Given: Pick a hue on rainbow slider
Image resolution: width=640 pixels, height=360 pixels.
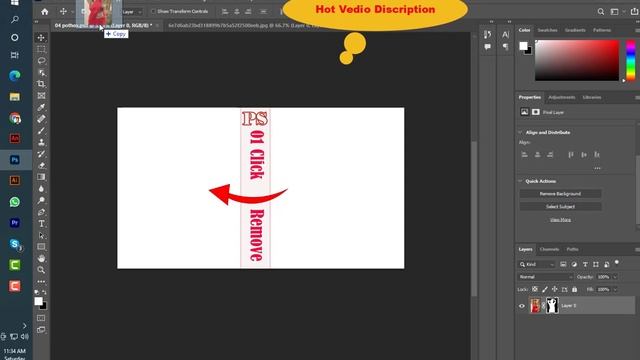Looking at the screenshot, I should [631, 60].
